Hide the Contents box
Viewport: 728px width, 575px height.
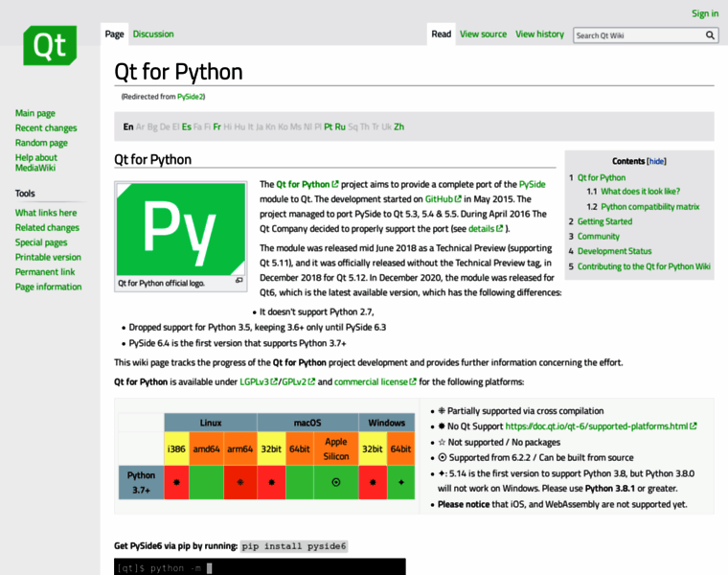pyautogui.click(x=656, y=161)
